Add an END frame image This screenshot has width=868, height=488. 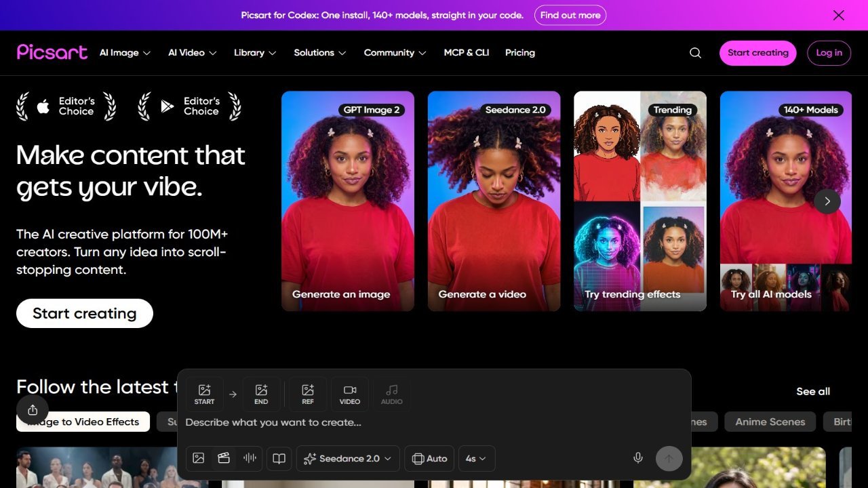[261, 394]
